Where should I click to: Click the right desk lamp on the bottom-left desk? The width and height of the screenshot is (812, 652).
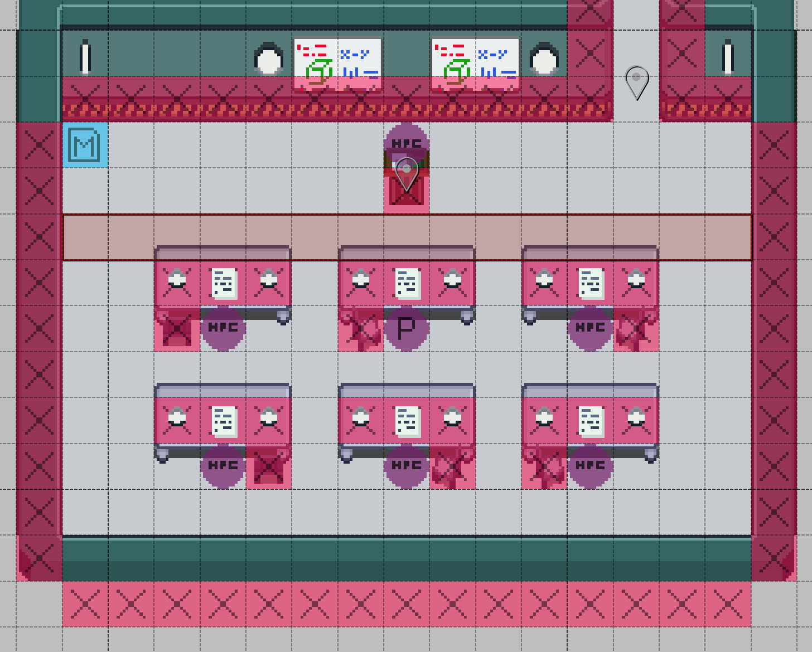click(269, 417)
